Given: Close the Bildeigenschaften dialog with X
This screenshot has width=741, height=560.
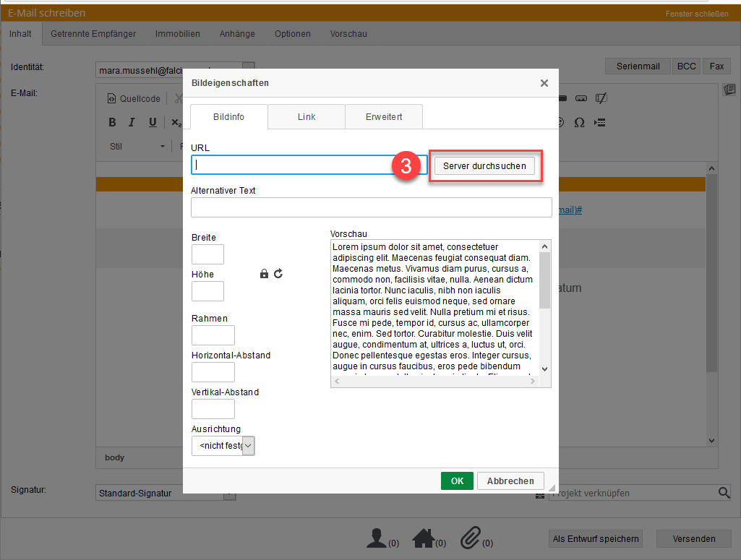Looking at the screenshot, I should click(544, 83).
